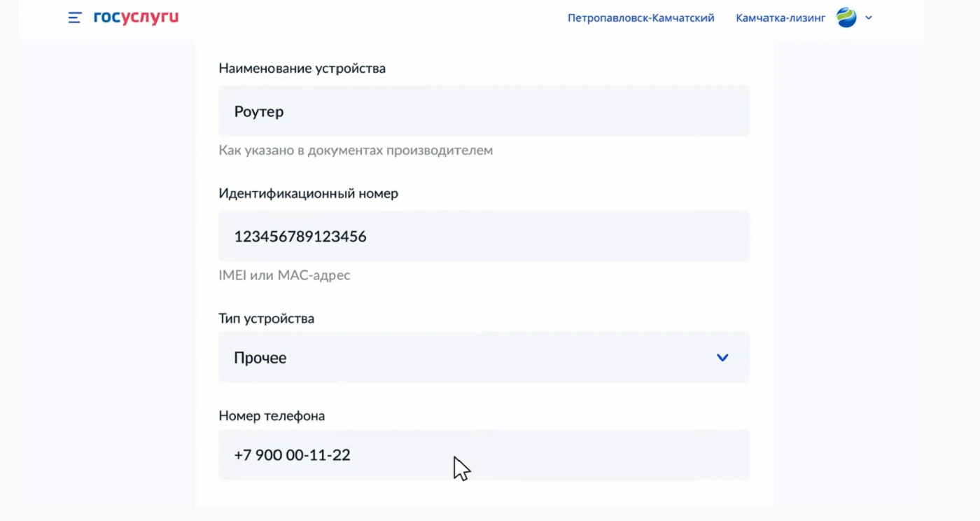The height and width of the screenshot is (521, 980).
Task: Expand the profile menu chevron
Action: 869,18
